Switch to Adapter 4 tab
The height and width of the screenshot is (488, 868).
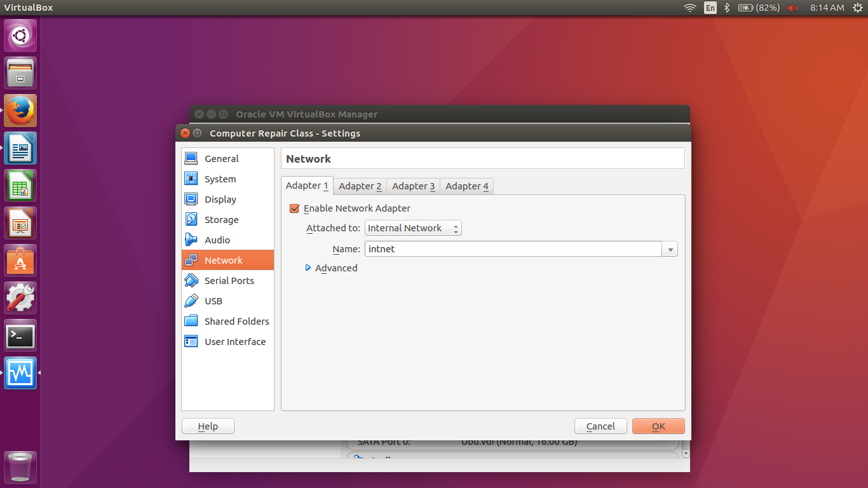[467, 186]
